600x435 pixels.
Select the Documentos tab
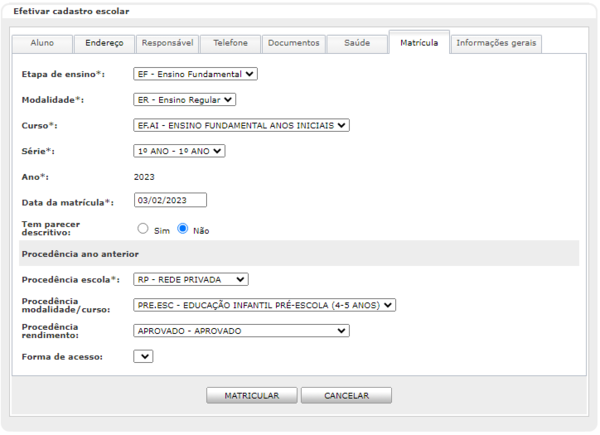click(295, 44)
